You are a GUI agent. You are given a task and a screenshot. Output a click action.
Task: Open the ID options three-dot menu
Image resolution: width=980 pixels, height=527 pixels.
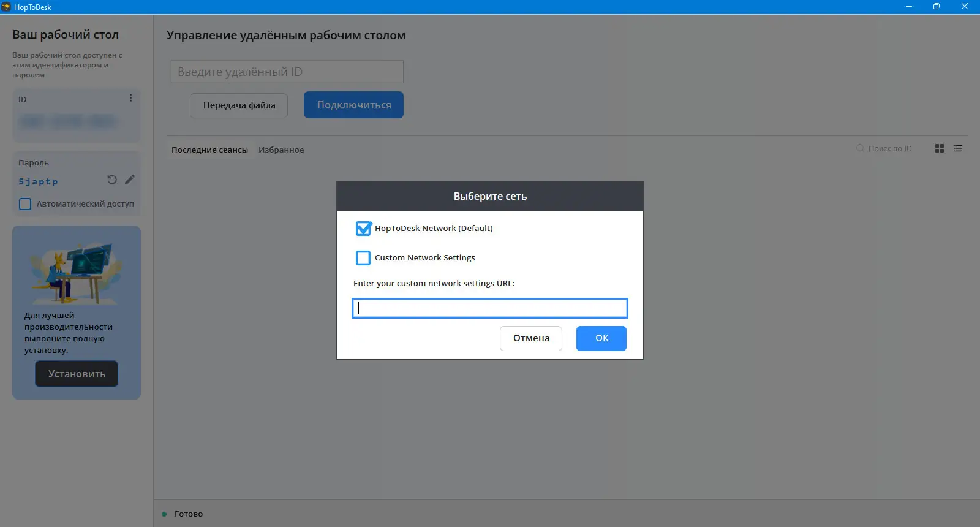point(130,98)
